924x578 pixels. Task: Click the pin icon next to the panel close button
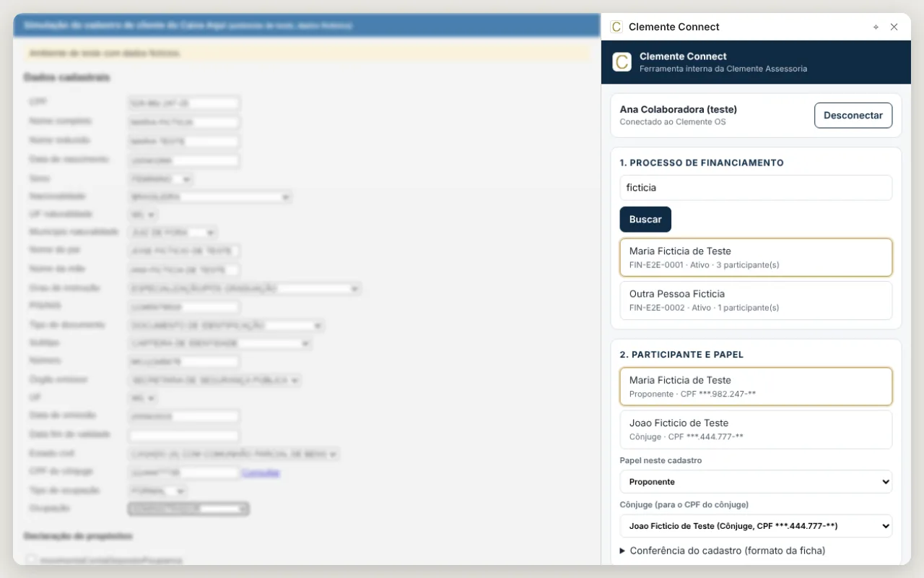[876, 27]
